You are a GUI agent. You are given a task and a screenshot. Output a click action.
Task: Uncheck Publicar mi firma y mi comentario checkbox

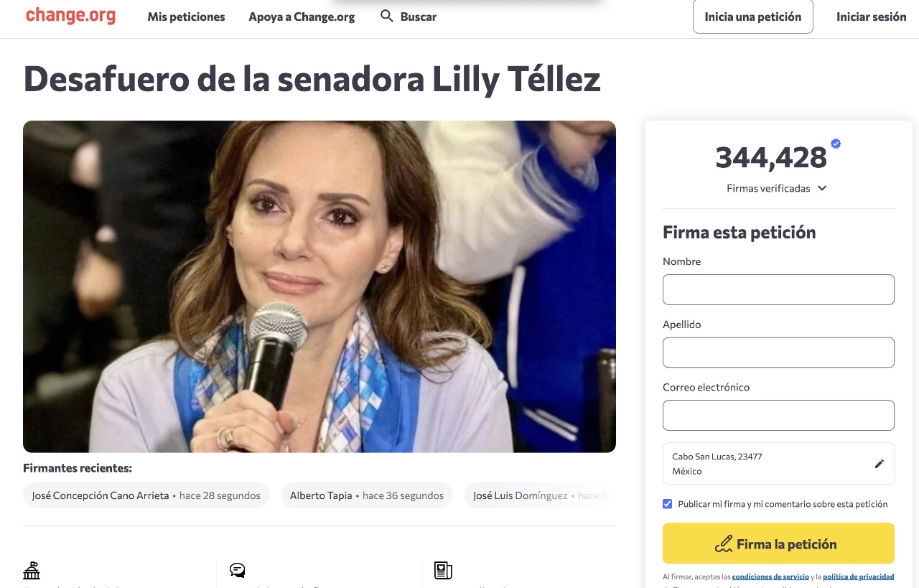(x=668, y=504)
